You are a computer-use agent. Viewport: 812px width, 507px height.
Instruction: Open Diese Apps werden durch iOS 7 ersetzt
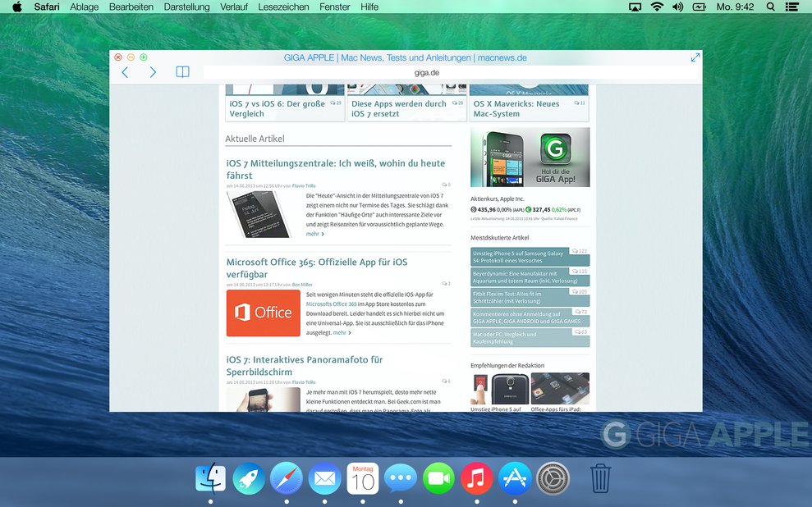(x=406, y=103)
